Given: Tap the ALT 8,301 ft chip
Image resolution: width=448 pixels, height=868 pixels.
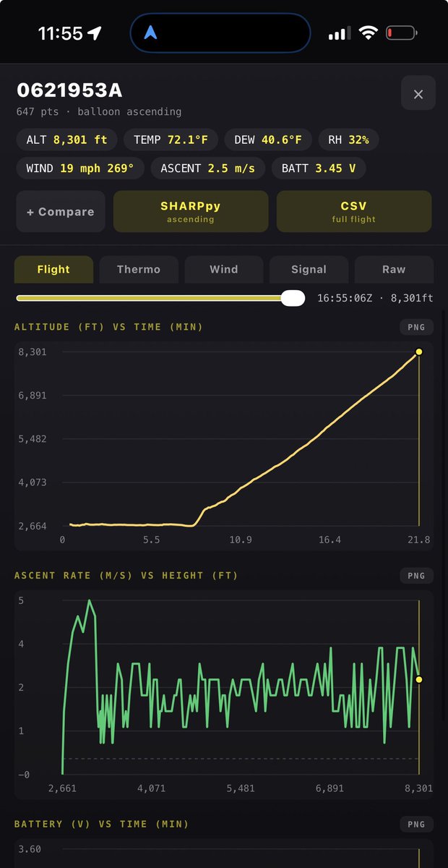Looking at the screenshot, I should point(66,140).
